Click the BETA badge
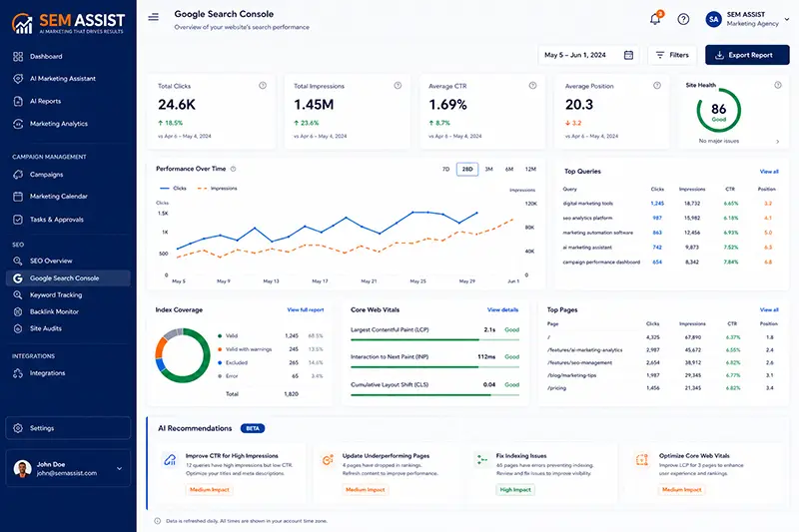 253,428
